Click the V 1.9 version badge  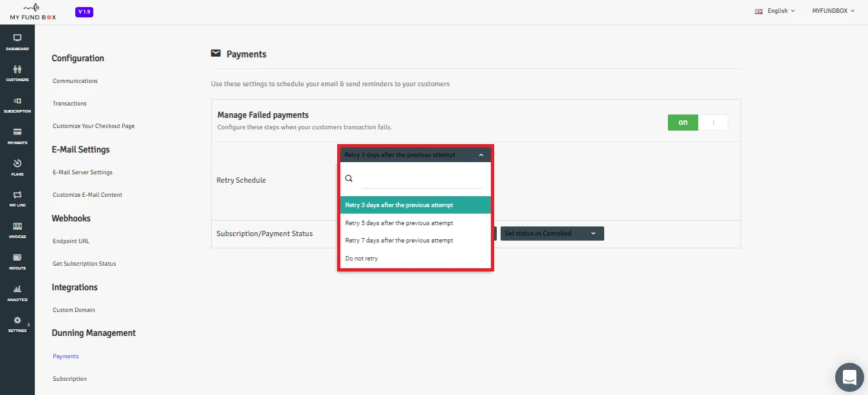[84, 12]
